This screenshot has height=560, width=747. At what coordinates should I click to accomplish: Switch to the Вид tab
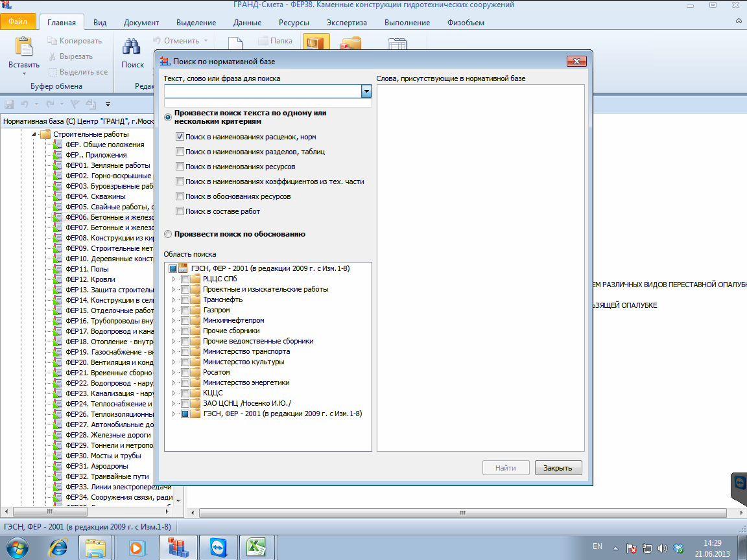pyautogui.click(x=100, y=23)
